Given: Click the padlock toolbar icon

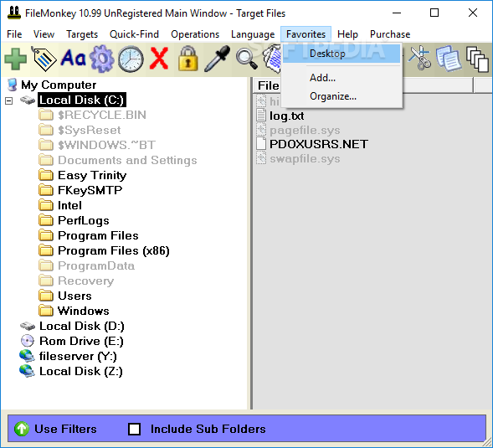Looking at the screenshot, I should point(188,59).
